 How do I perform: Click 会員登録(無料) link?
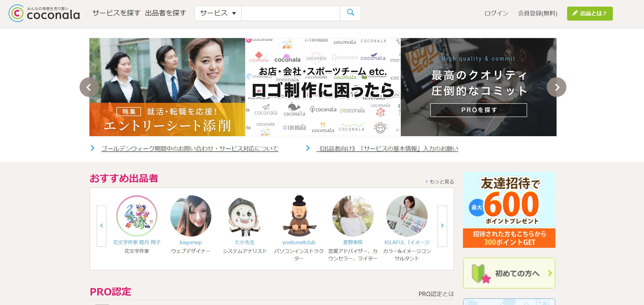(537, 13)
